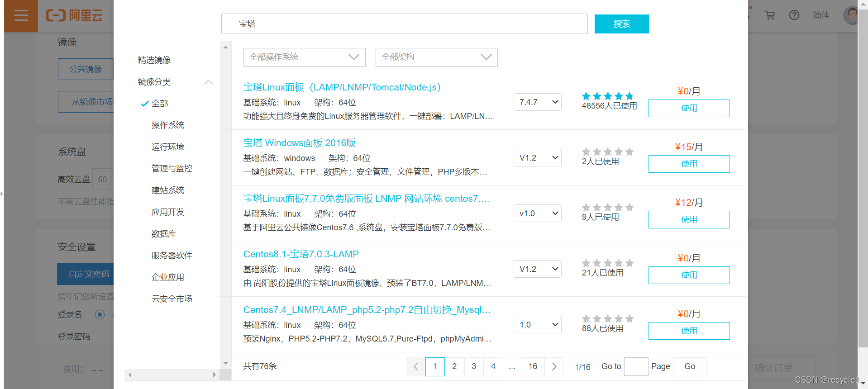Select the 管理与监控 category
868x389 pixels.
coord(172,169)
